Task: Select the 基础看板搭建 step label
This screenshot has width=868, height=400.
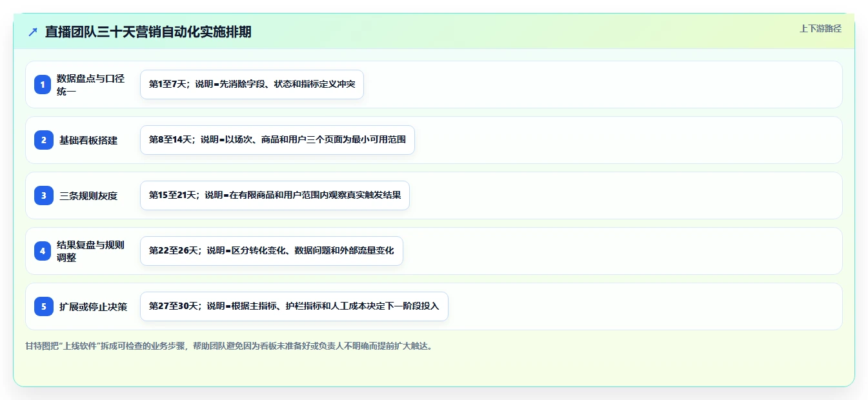Action: click(88, 140)
